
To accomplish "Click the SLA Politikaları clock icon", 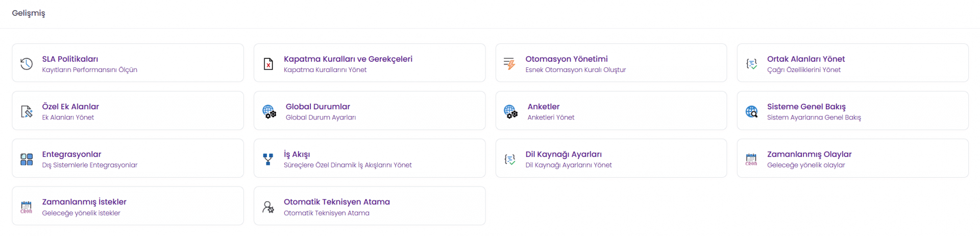I will 27,64.
